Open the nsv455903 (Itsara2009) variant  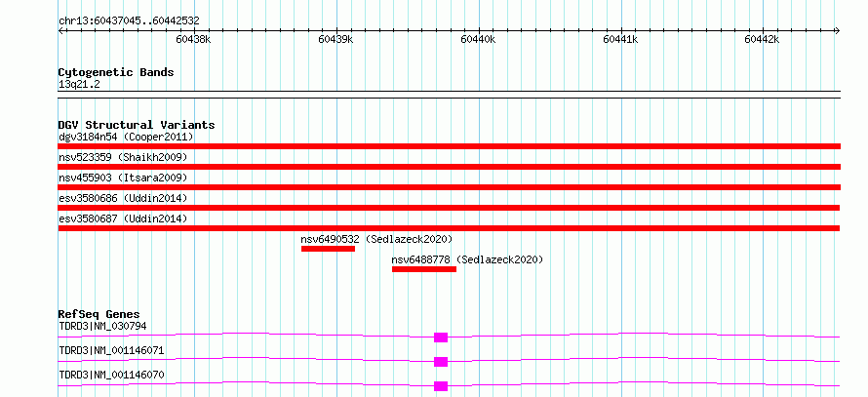pyautogui.click(x=123, y=178)
